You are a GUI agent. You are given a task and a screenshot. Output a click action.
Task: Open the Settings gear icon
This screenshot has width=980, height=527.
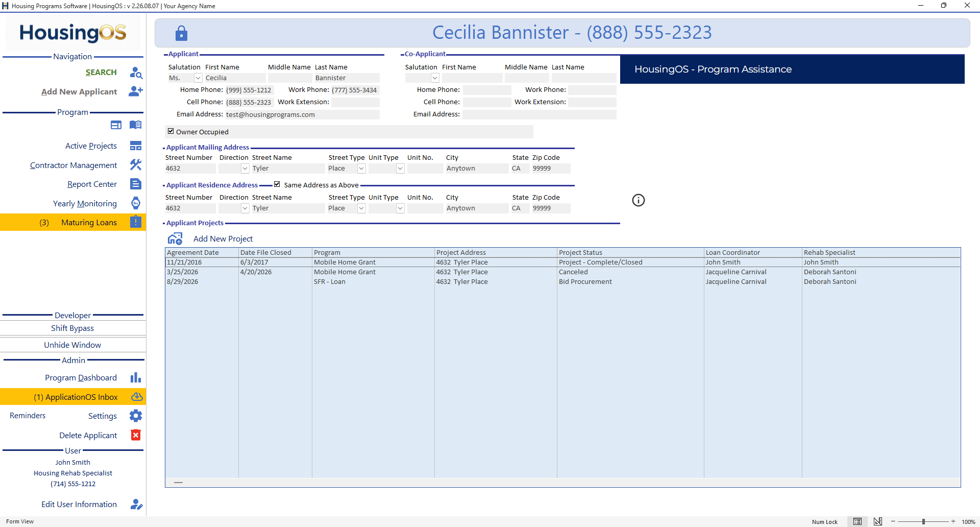point(136,416)
